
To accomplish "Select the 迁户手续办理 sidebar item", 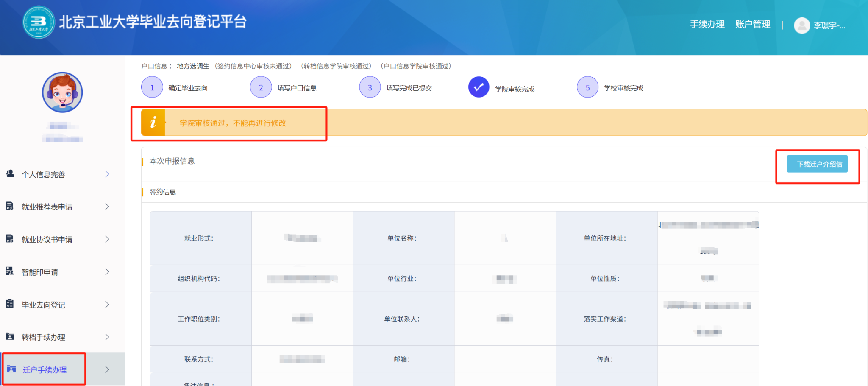I will [45, 370].
